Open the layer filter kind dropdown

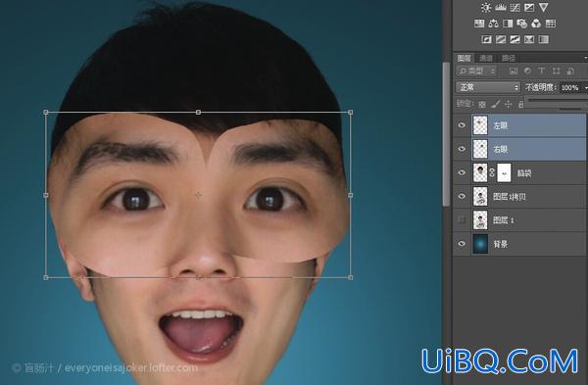click(476, 71)
